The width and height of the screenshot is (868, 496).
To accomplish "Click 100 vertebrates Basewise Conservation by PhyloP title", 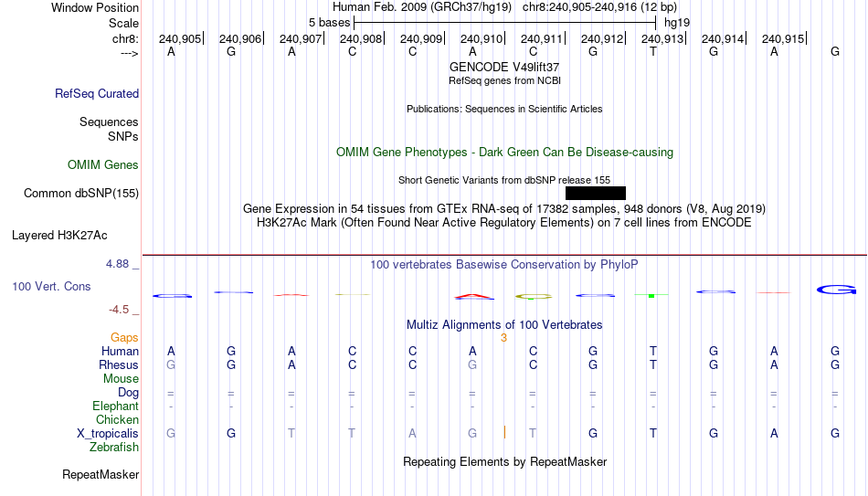I will point(504,265).
